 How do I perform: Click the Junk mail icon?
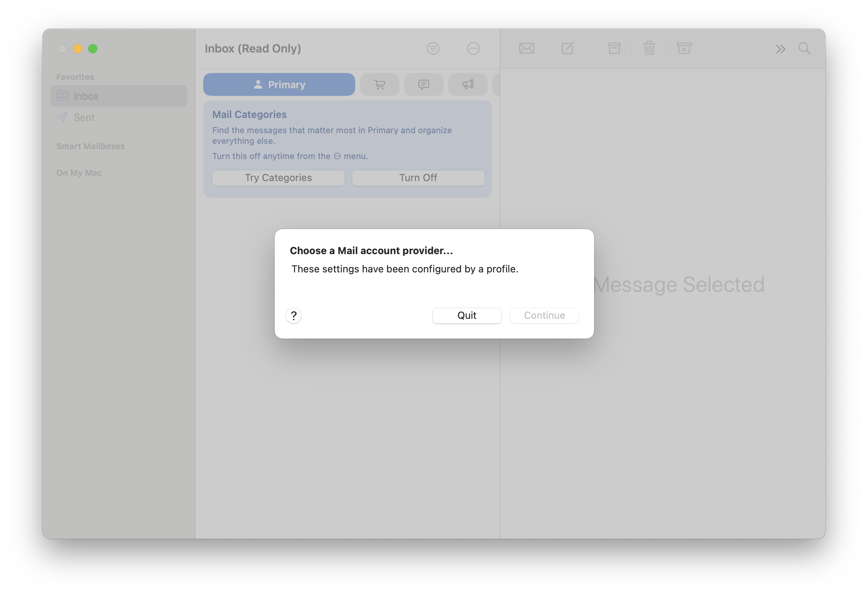click(684, 49)
